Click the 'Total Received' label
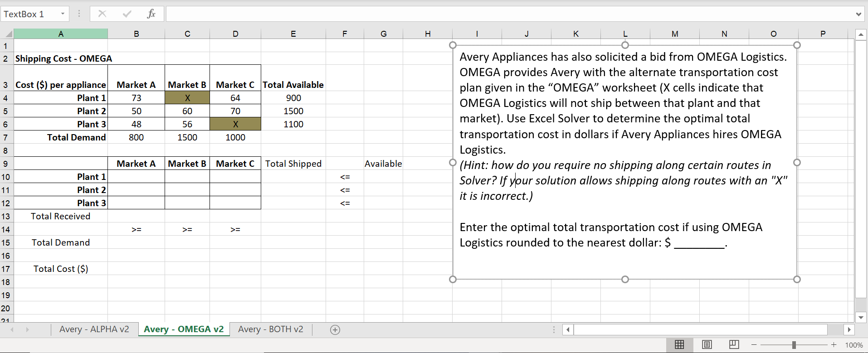This screenshot has width=868, height=353. coord(61,216)
